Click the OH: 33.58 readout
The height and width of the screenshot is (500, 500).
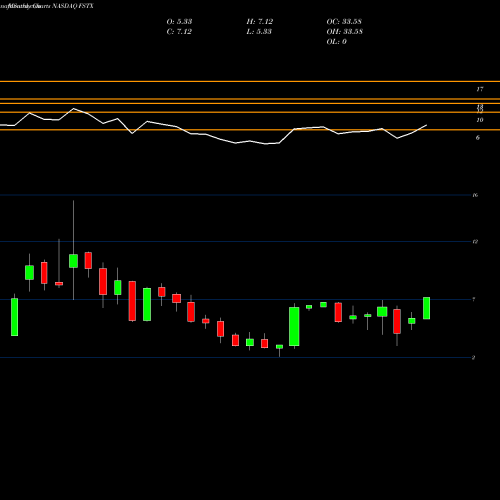click(x=345, y=32)
